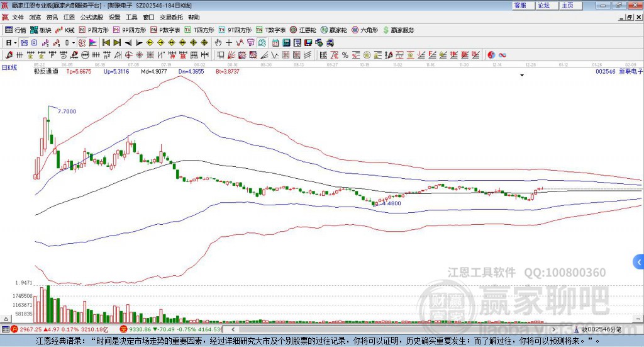This screenshot has width=644, height=347.
Task: Open the T数字表 time number table
Action: tap(270, 30)
